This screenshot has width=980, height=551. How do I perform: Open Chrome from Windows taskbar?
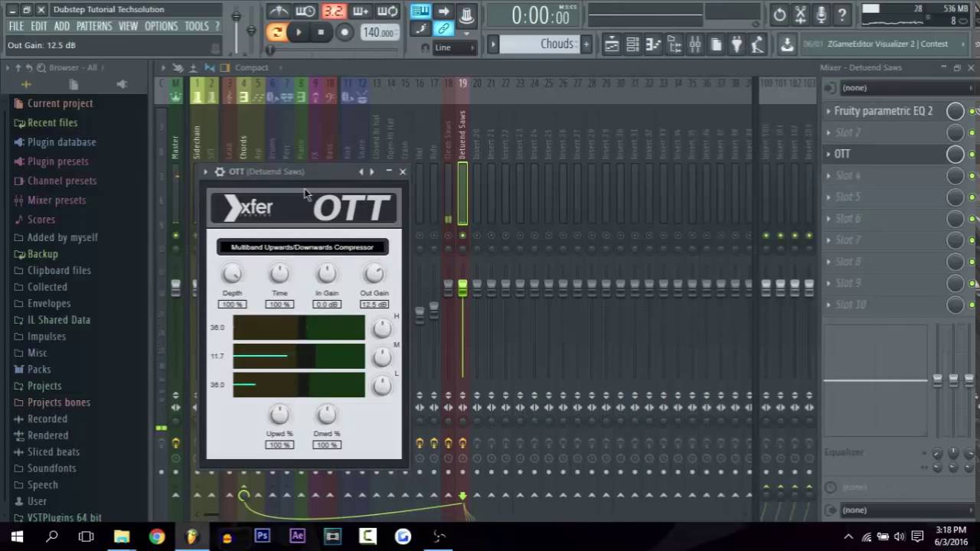click(156, 536)
